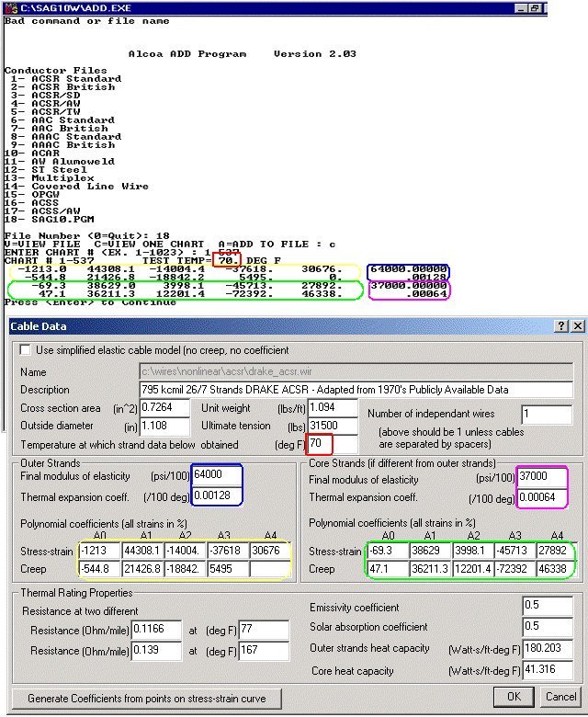Click Core Strands stress-strain A0 field -69.3
The height and width of the screenshot is (717, 588).
pyautogui.click(x=388, y=551)
